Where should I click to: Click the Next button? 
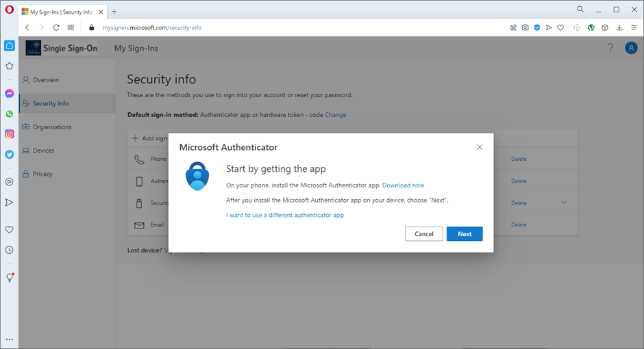465,234
